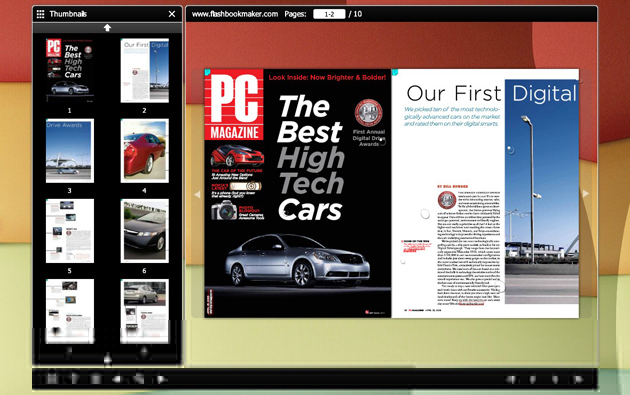
Task: Click the last-page button in bottom toolbar
Action: pyautogui.click(x=578, y=379)
